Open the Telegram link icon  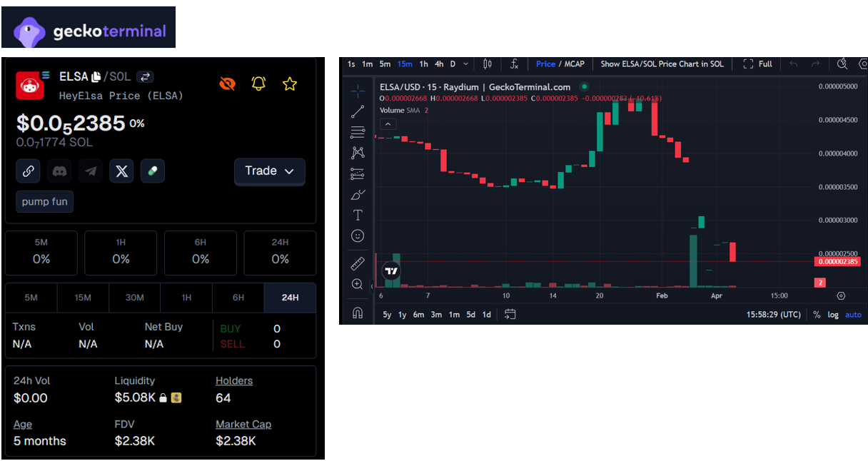point(90,171)
